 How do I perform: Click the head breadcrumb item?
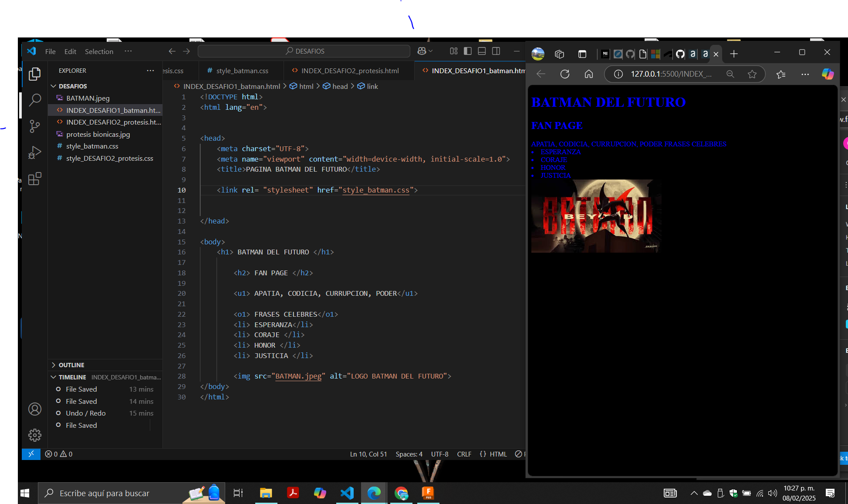pos(340,86)
